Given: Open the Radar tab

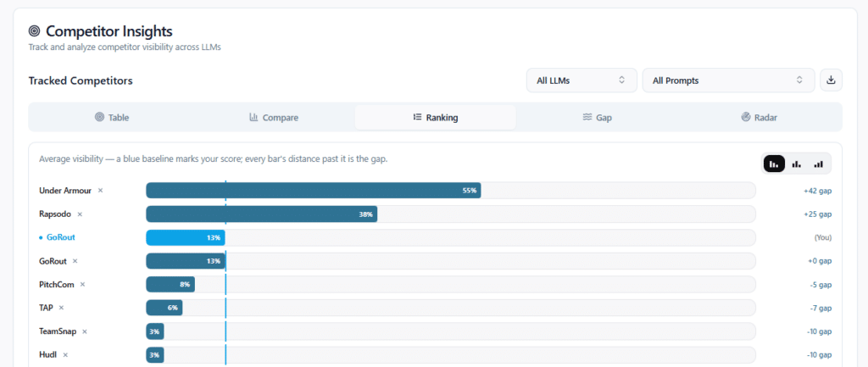Looking at the screenshot, I should [x=759, y=117].
